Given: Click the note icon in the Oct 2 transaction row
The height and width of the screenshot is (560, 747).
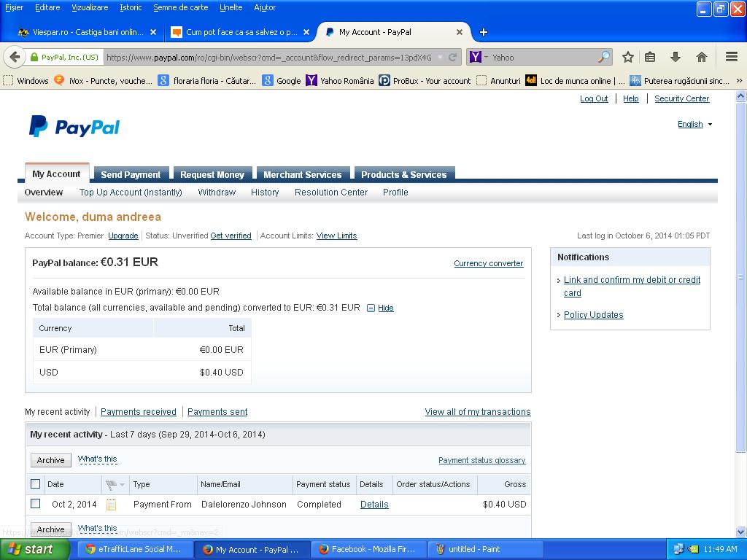Looking at the screenshot, I should point(111,505).
